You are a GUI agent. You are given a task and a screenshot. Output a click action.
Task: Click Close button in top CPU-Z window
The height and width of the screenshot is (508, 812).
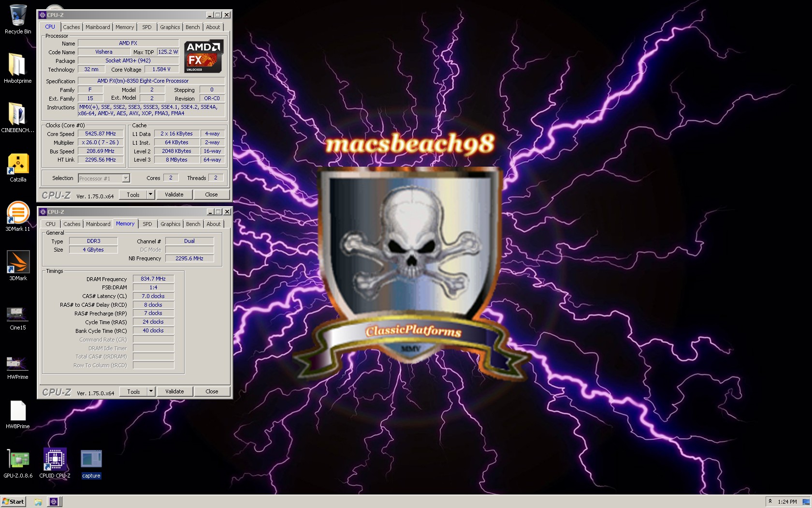click(x=211, y=194)
